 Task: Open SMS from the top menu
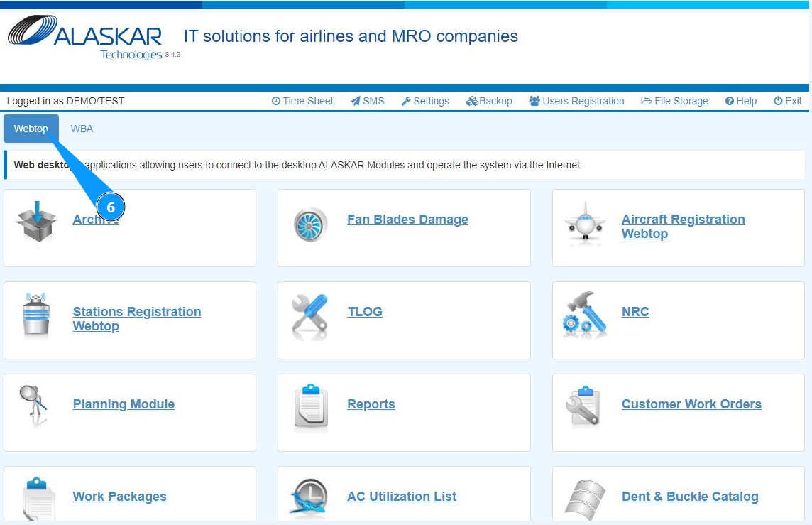(367, 101)
